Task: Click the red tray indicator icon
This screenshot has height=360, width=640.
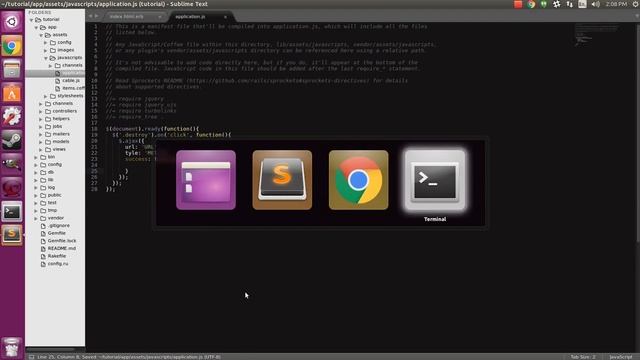Action: pyautogui.click(x=518, y=4)
